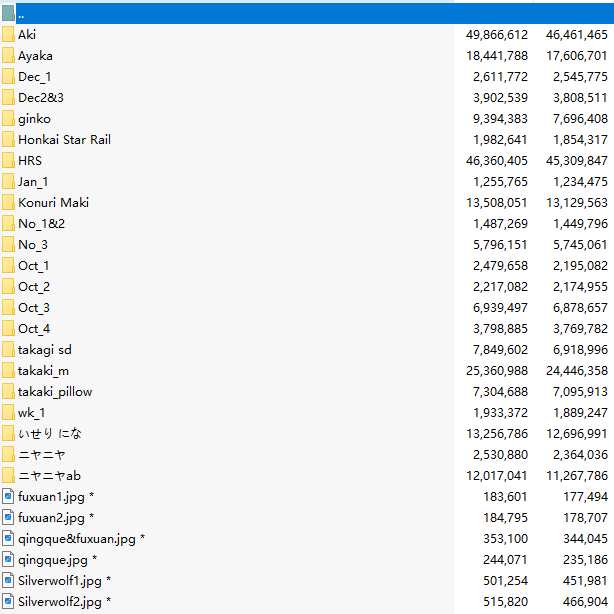
Task: Click size value 18,441,788 for Ayaka
Action: (497, 56)
